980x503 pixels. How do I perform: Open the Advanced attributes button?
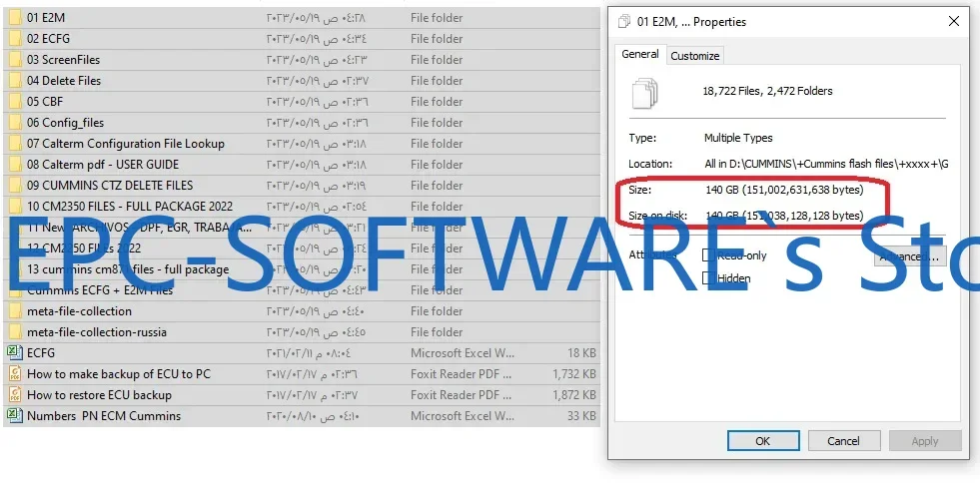(x=910, y=256)
